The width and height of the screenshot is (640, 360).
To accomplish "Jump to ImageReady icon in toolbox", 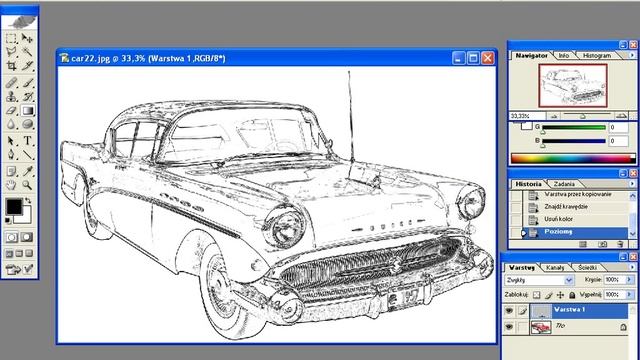I will pos(12,269).
